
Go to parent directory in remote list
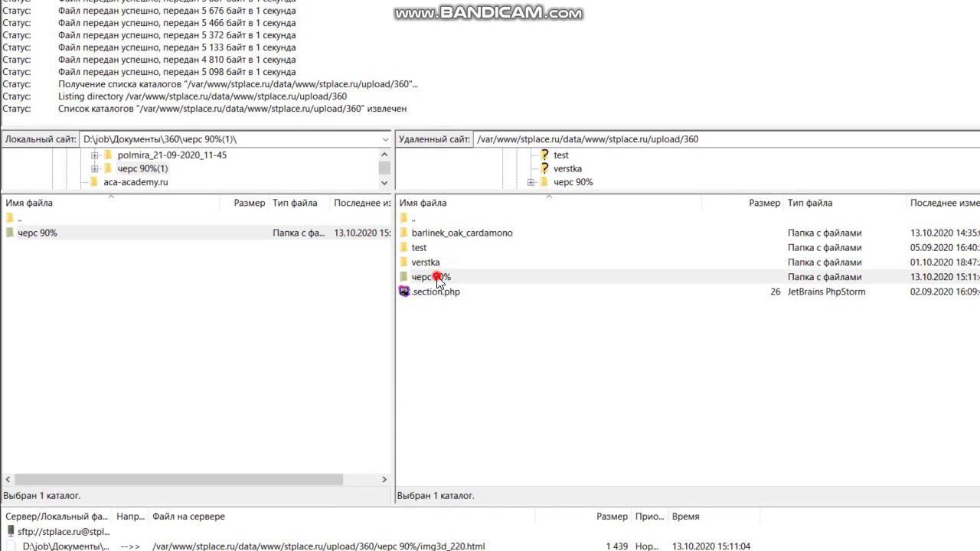413,218
